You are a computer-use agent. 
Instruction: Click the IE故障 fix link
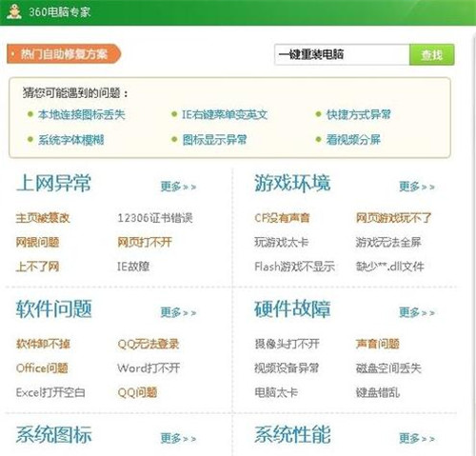pos(133,267)
